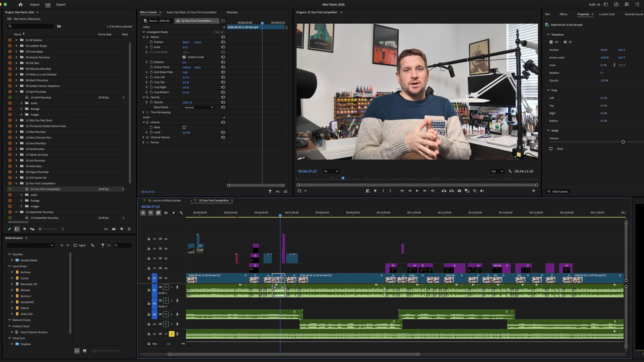The width and height of the screenshot is (644, 362).
Task: Click the Project panel search field
Action: click(x=30, y=26)
